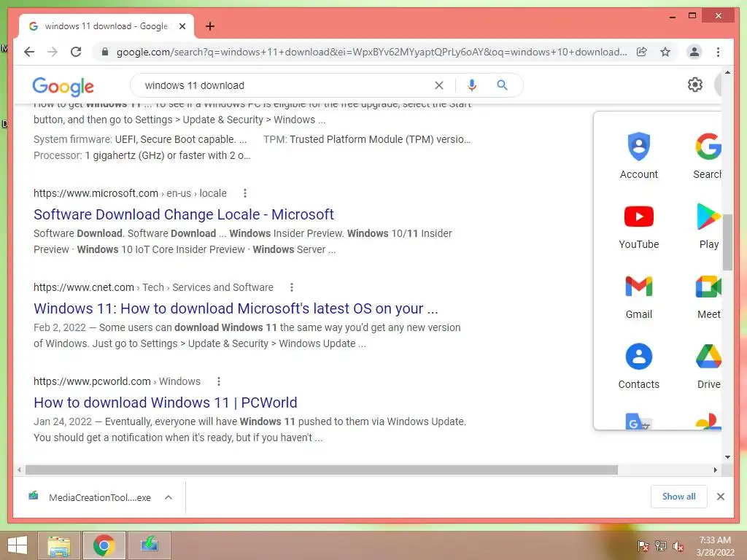Open Google search settings gear
The height and width of the screenshot is (560, 747).
pyautogui.click(x=694, y=85)
